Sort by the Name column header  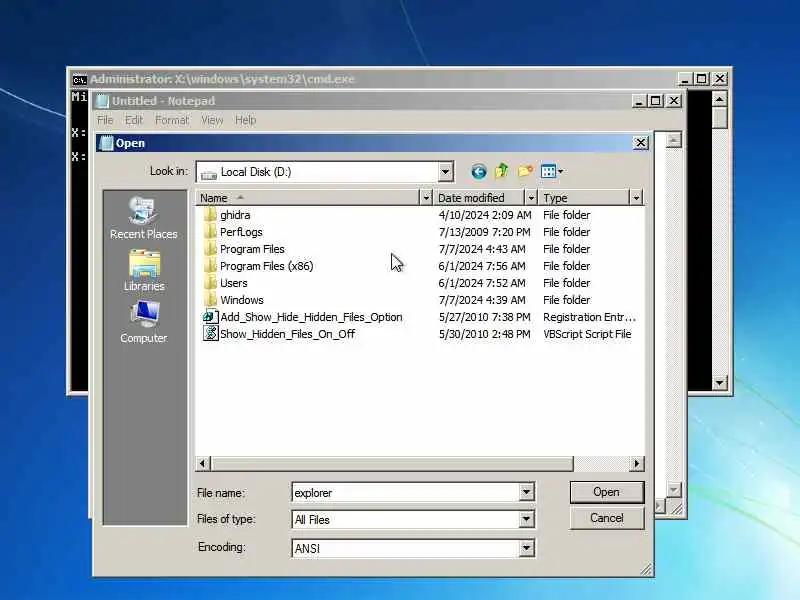pyautogui.click(x=307, y=198)
